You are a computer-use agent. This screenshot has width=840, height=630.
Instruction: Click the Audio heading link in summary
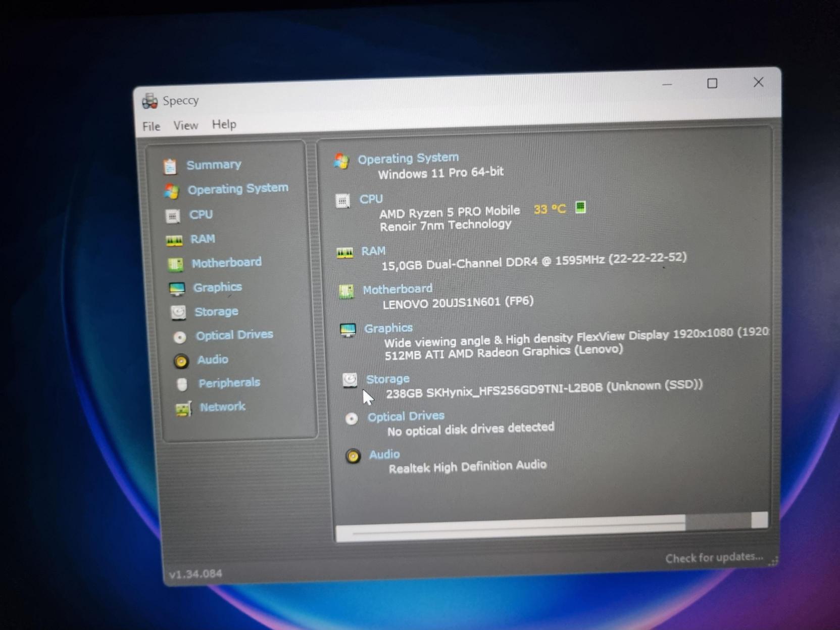click(x=384, y=455)
